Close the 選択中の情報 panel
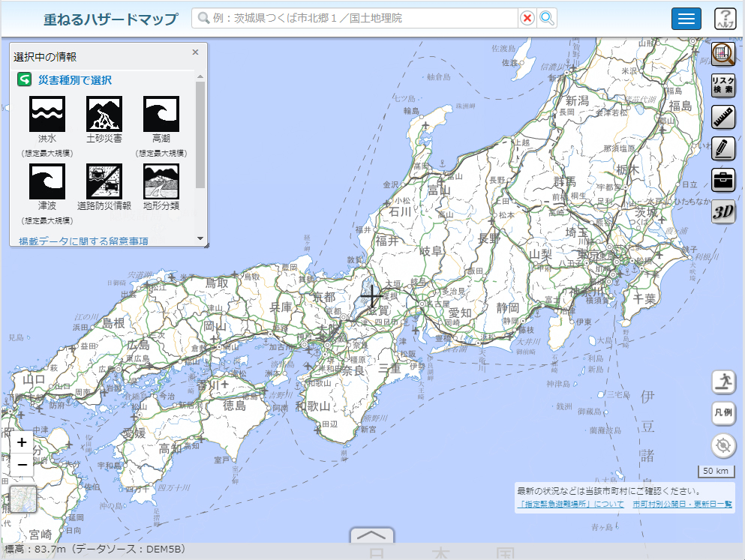The height and width of the screenshot is (560, 745). pyautogui.click(x=195, y=52)
